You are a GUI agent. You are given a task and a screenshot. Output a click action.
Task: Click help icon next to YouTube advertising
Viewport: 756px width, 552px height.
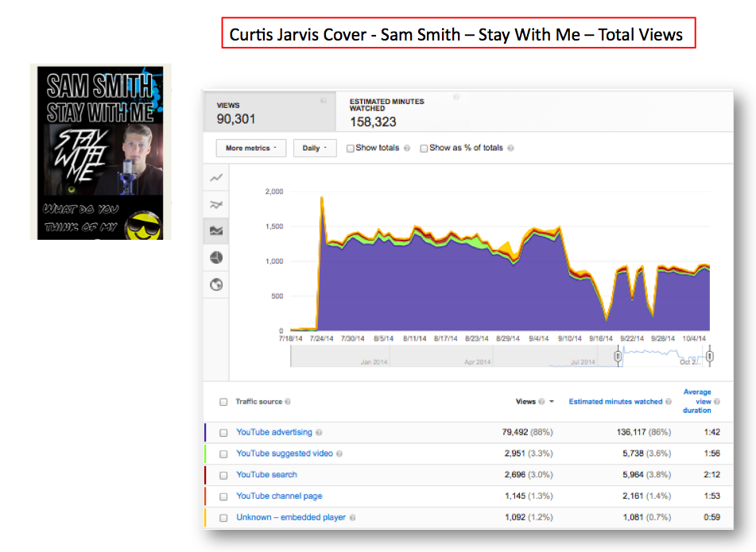[x=319, y=433]
